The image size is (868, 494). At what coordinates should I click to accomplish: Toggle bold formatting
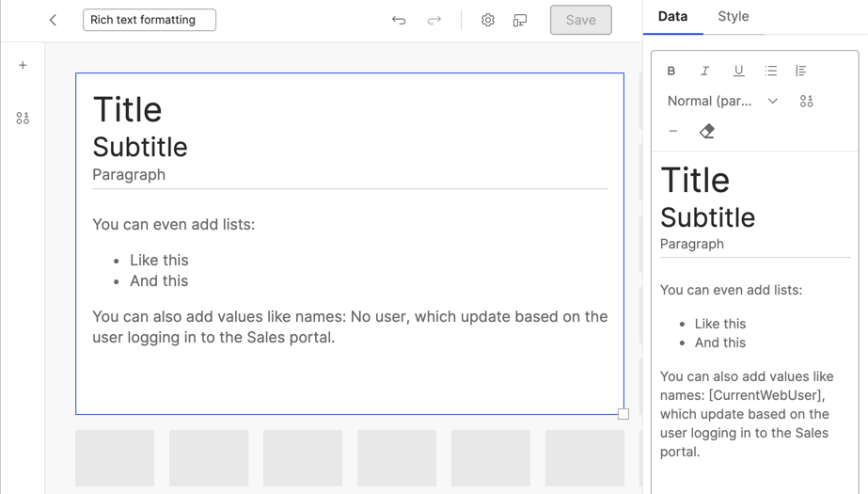coord(671,71)
